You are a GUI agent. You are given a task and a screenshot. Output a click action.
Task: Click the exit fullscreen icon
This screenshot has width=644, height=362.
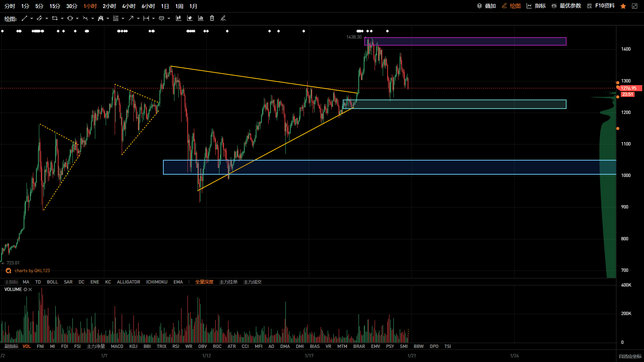[x=635, y=6]
